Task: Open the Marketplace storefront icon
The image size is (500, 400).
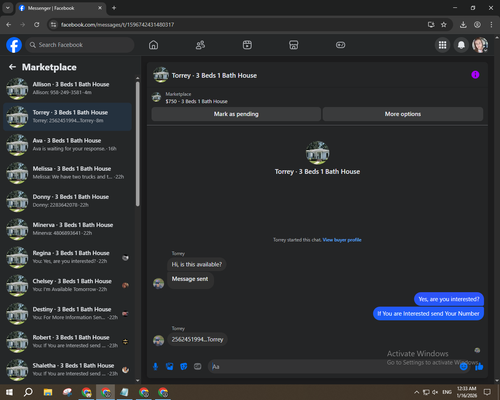Action: [x=294, y=45]
